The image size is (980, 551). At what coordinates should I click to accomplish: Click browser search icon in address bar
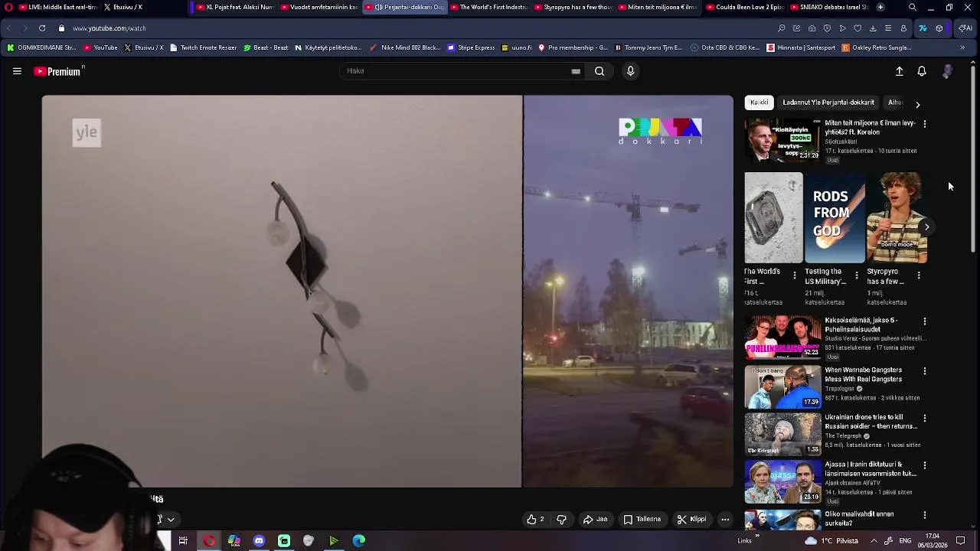(x=781, y=28)
